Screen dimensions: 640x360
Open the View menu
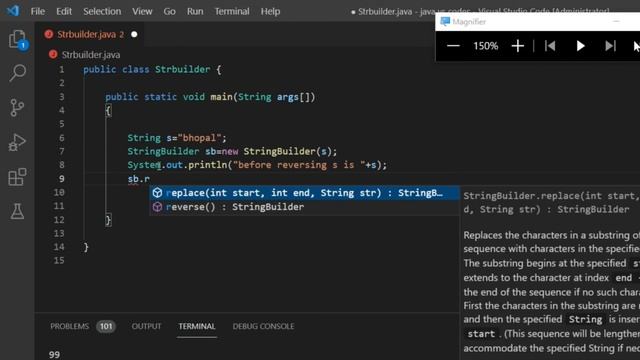(x=142, y=11)
